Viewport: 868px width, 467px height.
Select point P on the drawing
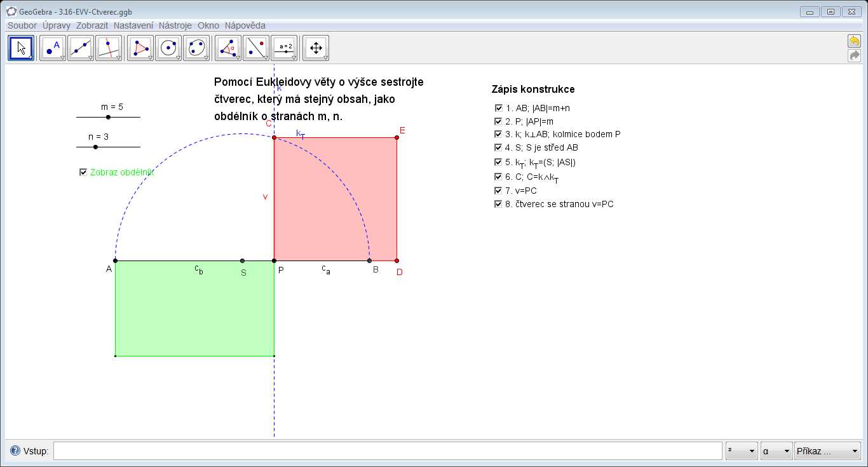pos(274,261)
